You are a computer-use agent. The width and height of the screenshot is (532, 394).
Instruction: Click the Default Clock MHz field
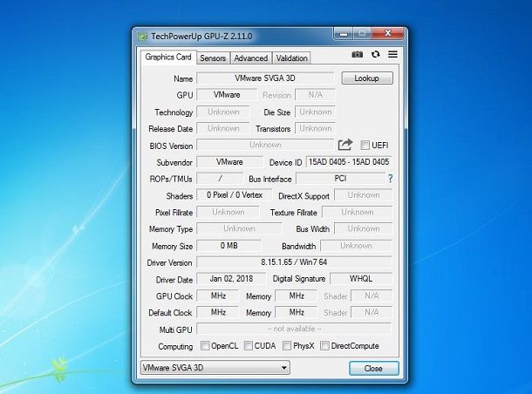[218, 312]
